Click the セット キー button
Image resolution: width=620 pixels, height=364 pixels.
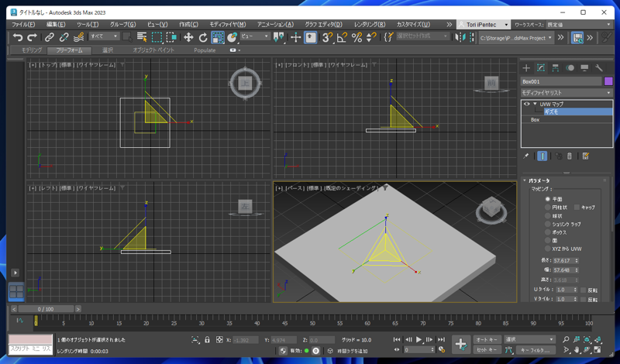pyautogui.click(x=487, y=350)
